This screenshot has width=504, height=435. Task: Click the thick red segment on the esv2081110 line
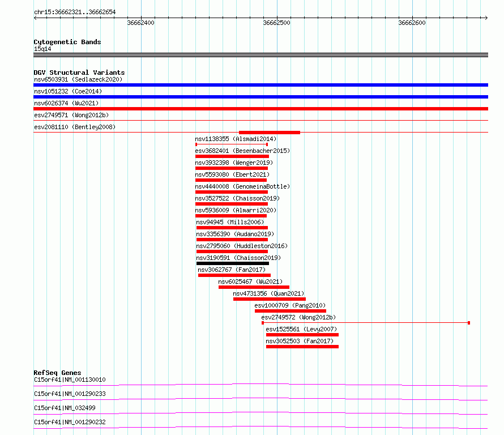click(270, 133)
